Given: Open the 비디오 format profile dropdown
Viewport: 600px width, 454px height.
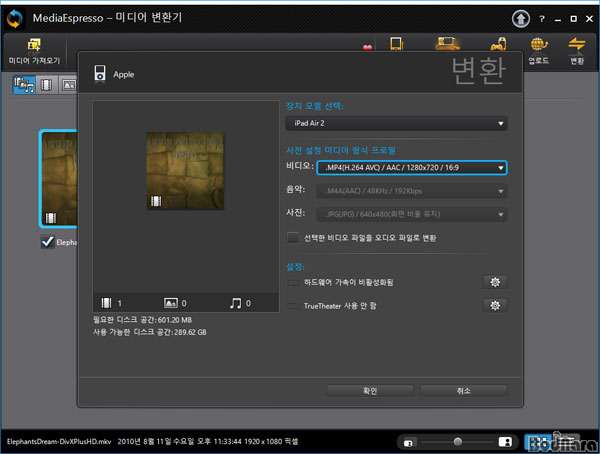Looking at the screenshot, I should coord(412,168).
